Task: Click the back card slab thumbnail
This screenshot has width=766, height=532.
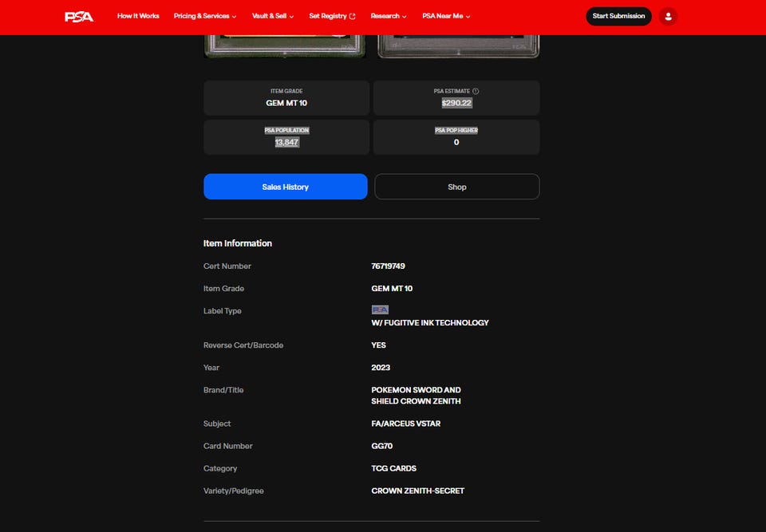Action: 458,46
